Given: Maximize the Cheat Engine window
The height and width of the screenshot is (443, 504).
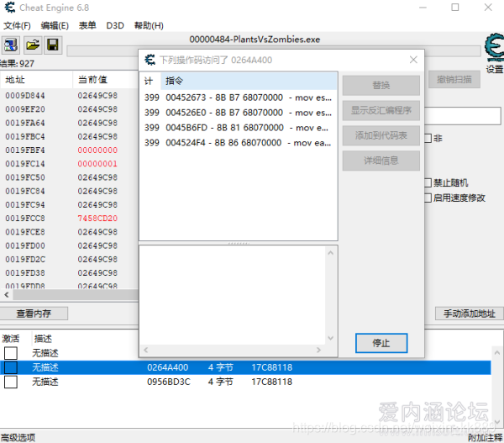Looking at the screenshot, I should coord(454,7).
